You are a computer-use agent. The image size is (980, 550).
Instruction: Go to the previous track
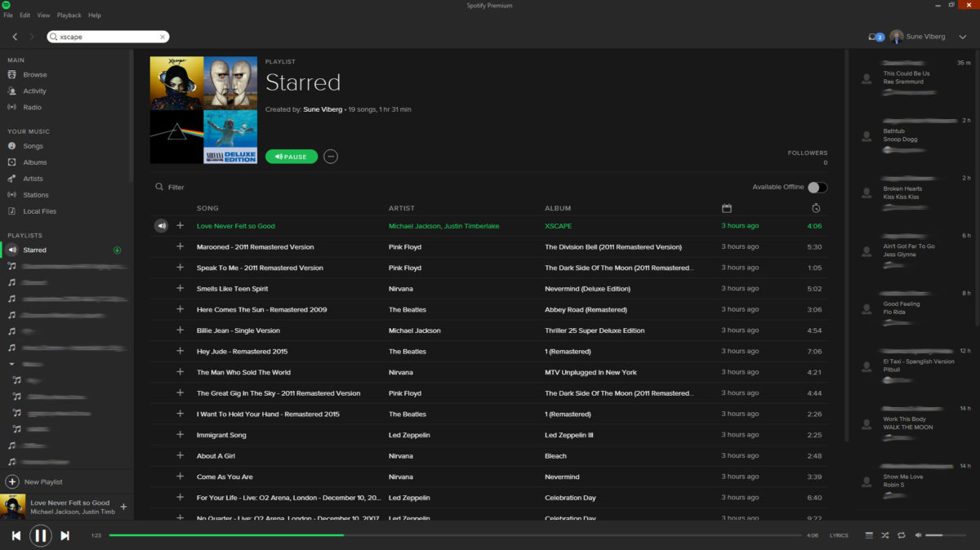[x=16, y=535]
